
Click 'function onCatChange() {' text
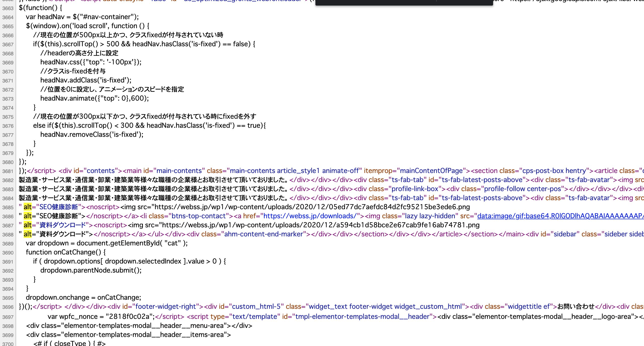tap(66, 252)
